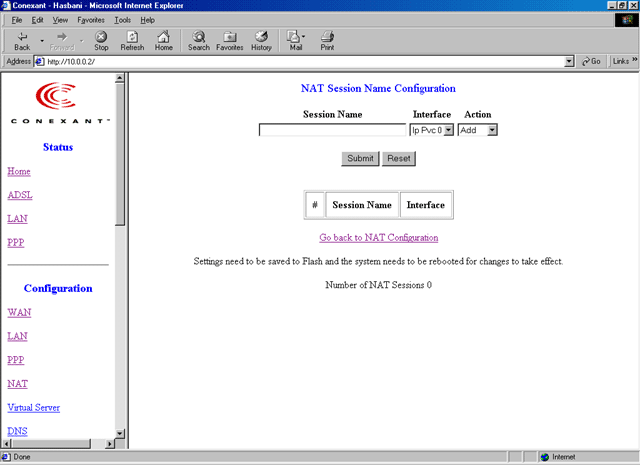The image size is (640, 465).
Task: Open the Action dropdown showing Add
Action: pyautogui.click(x=478, y=130)
